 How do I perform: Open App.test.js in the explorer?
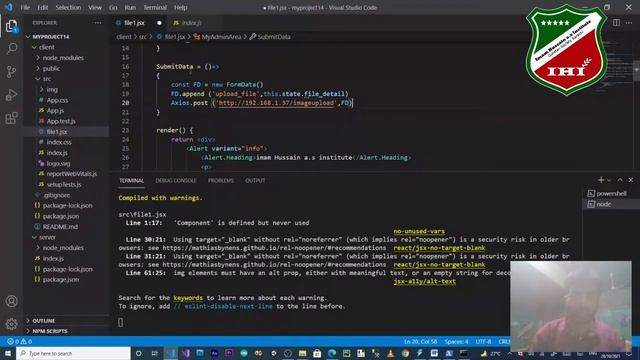[x=60, y=121]
